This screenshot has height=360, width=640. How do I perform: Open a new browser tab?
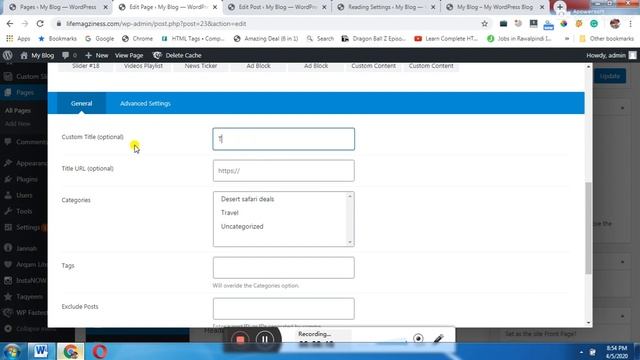pos(560,7)
